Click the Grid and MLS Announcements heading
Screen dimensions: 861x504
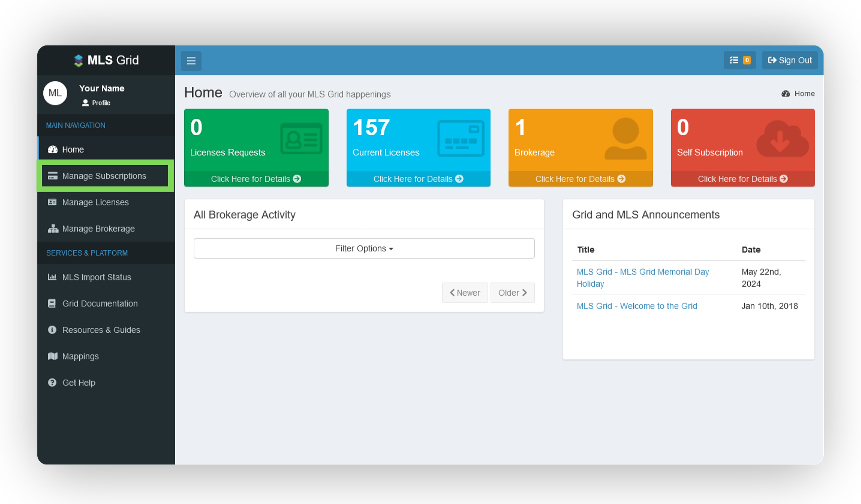(646, 215)
